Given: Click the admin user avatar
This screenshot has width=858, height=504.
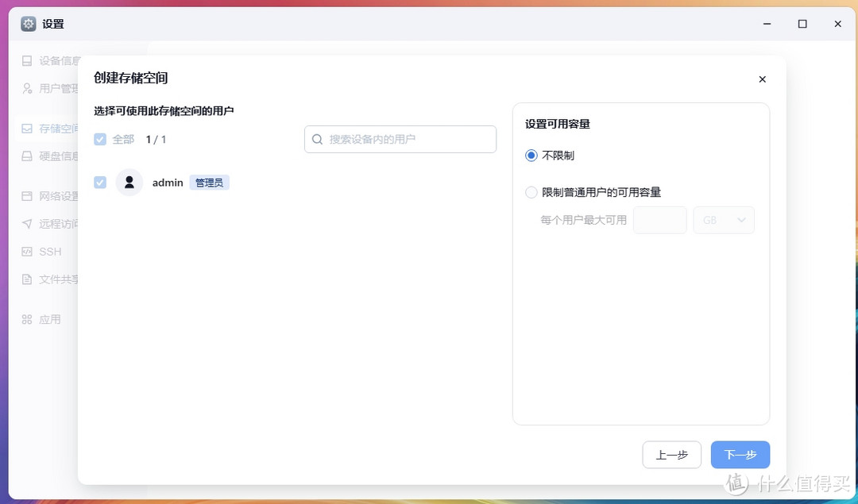Looking at the screenshot, I should [129, 182].
